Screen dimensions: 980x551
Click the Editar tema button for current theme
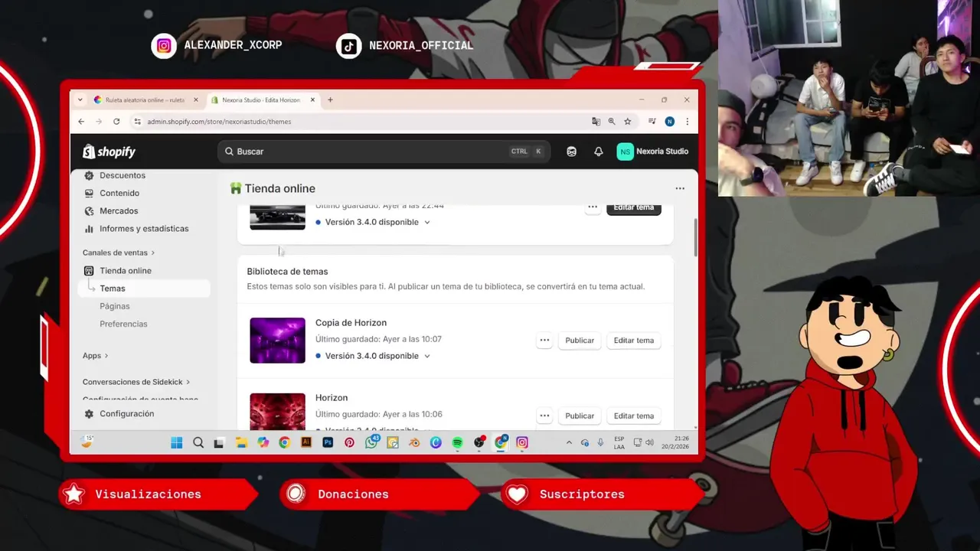click(634, 208)
